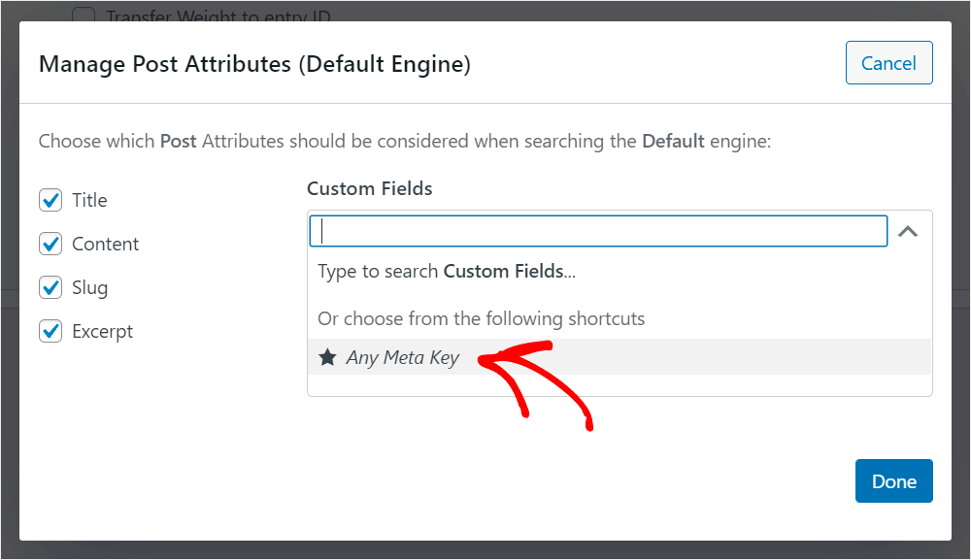
Task: Uncheck the Content checkbox
Action: 50,244
